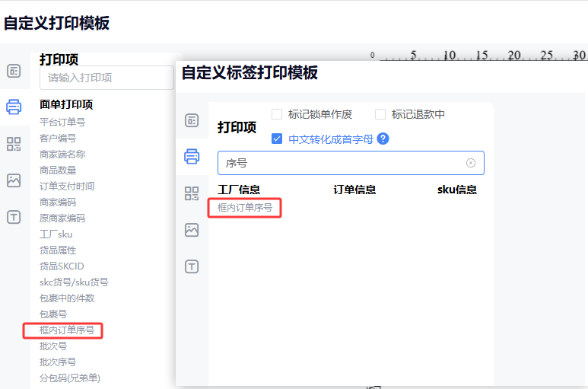Open the QR code icon in the left sidebar
The width and height of the screenshot is (588, 389).
14,144
